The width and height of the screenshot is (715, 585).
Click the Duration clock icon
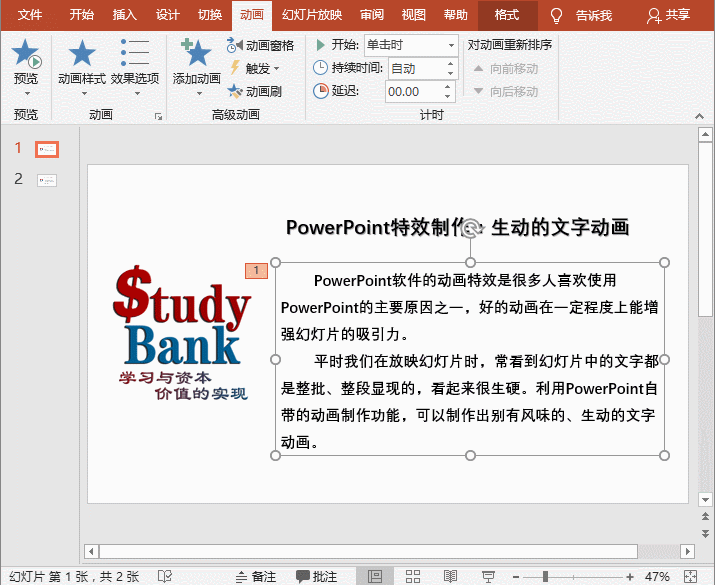(x=321, y=67)
